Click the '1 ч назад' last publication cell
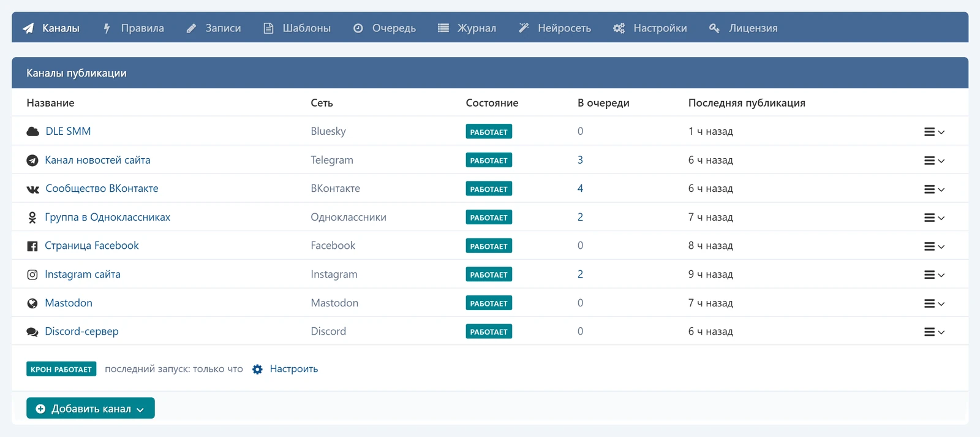The image size is (980, 437). pos(710,131)
